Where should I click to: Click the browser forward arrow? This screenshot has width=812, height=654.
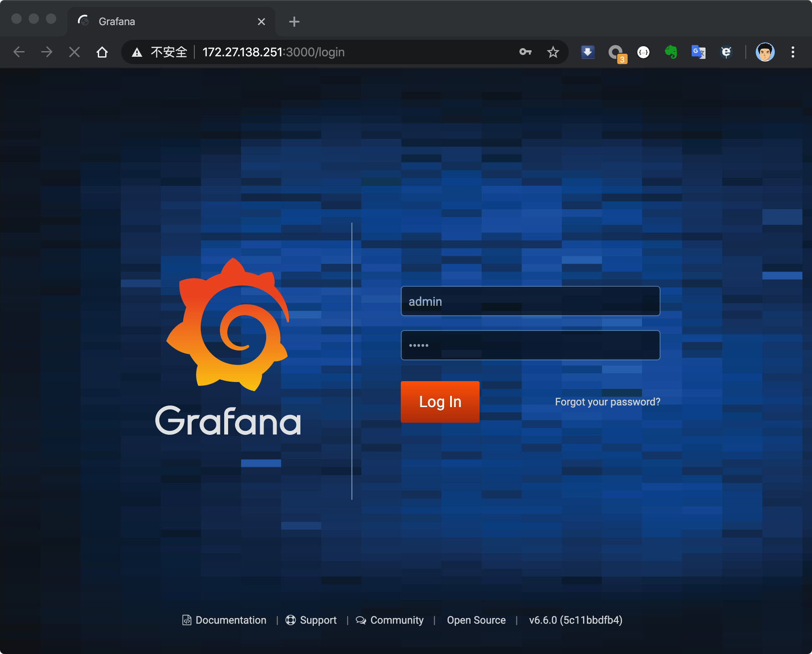pos(47,52)
